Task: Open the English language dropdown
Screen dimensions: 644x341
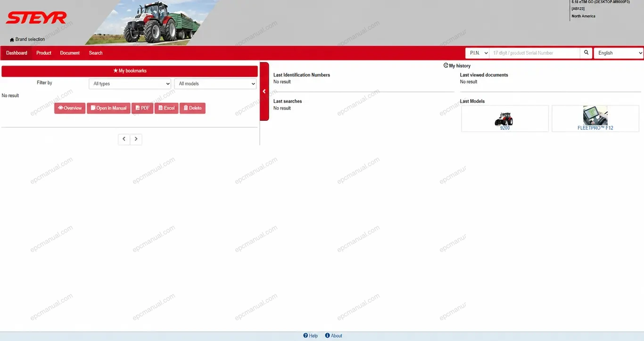Action: click(x=619, y=53)
